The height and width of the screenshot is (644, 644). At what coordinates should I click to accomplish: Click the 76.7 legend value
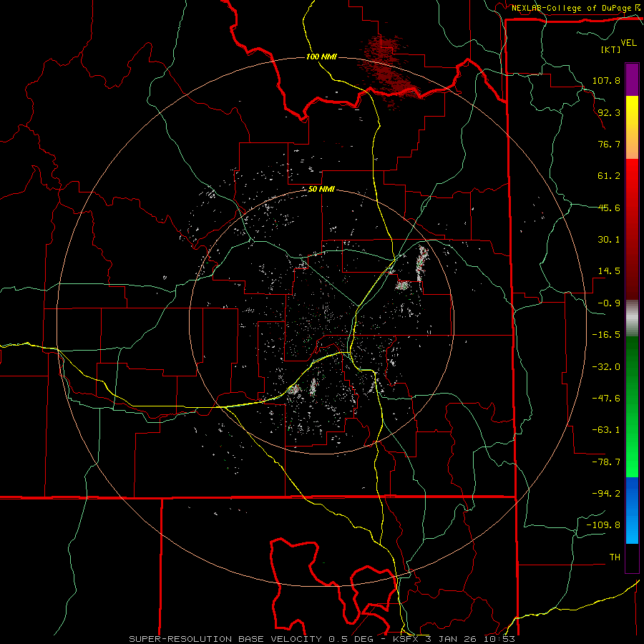point(609,144)
